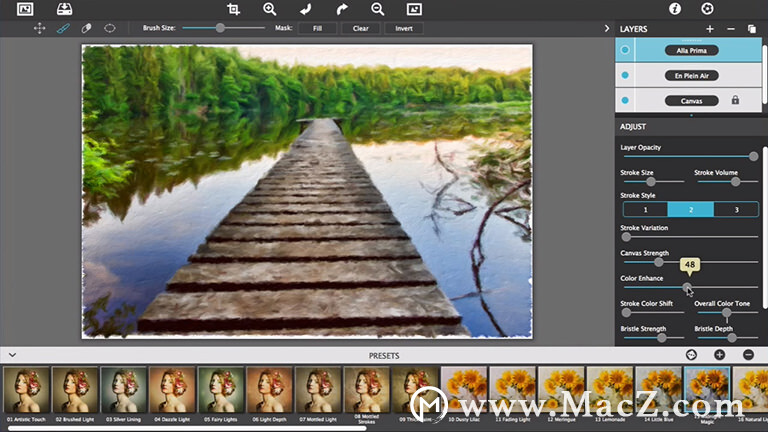The height and width of the screenshot is (432, 768).
Task: Apply the 03 Silver Lining preset
Action: click(123, 390)
